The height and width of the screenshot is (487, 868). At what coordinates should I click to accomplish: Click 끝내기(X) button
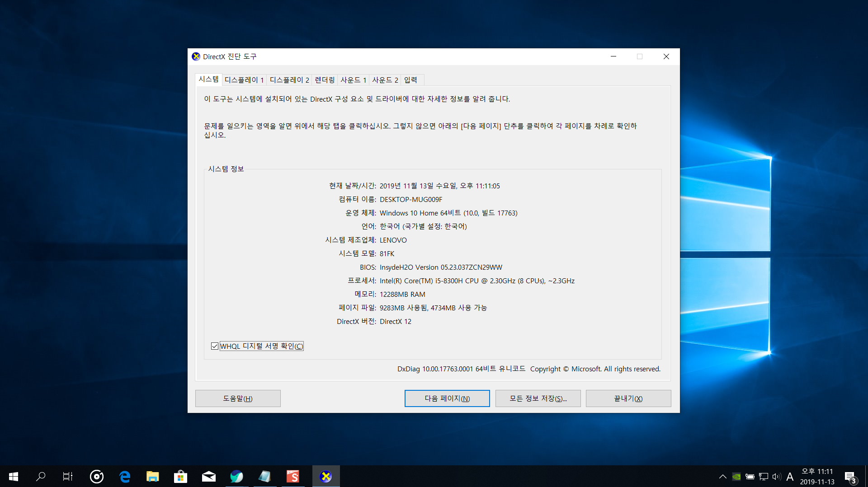click(x=628, y=398)
